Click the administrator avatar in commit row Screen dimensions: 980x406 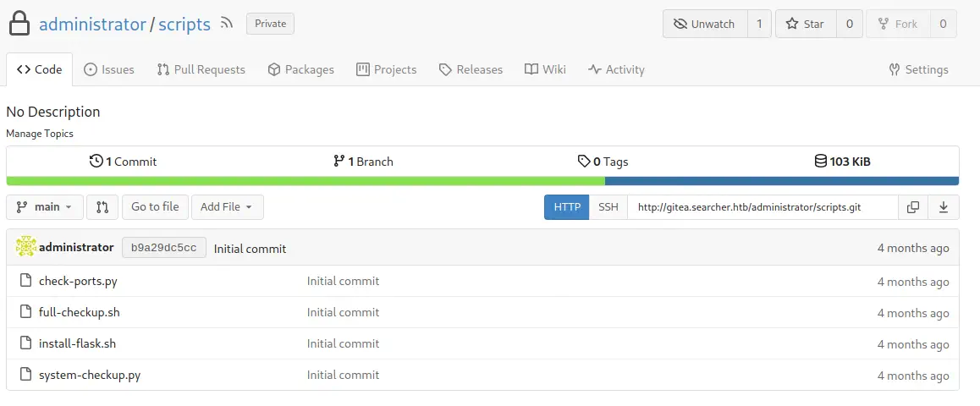click(x=26, y=247)
